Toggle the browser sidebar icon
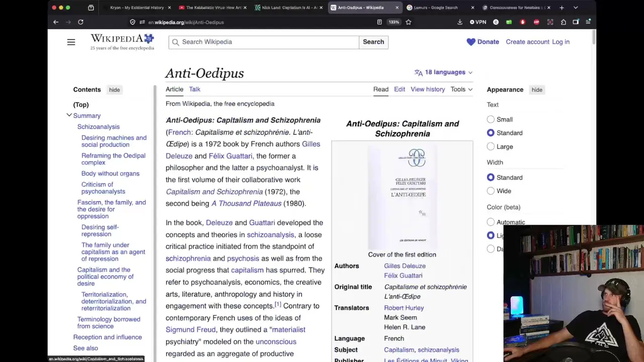This screenshot has width=644, height=362. (576, 22)
